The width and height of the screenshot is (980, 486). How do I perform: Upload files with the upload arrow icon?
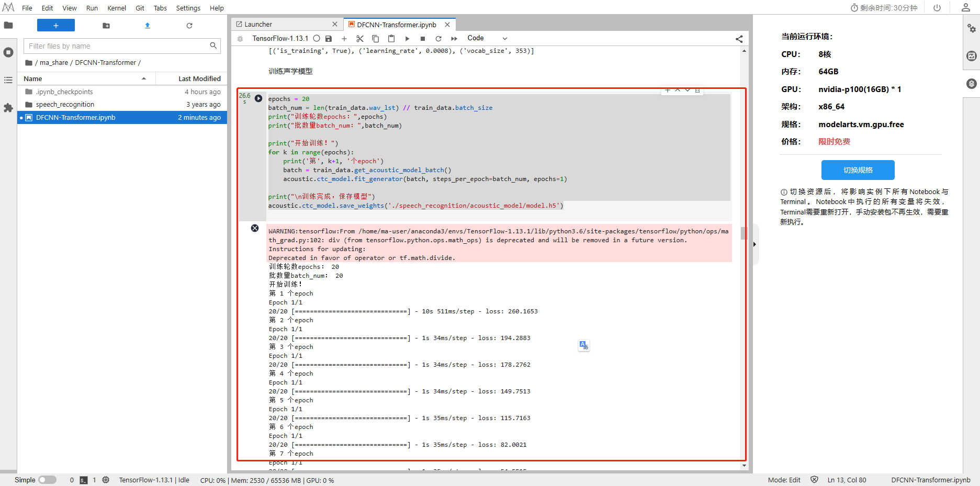148,26
